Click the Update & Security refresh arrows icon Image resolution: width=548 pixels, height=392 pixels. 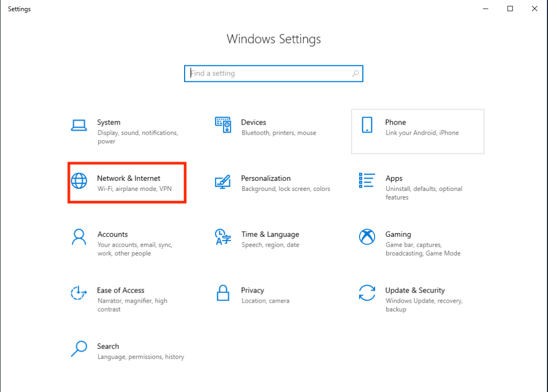pyautogui.click(x=367, y=293)
